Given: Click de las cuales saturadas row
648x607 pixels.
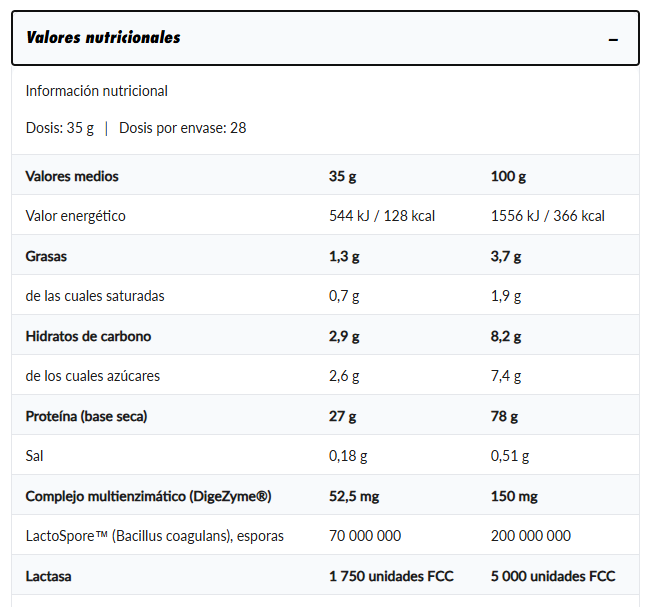Looking at the screenshot, I should click(x=325, y=296).
